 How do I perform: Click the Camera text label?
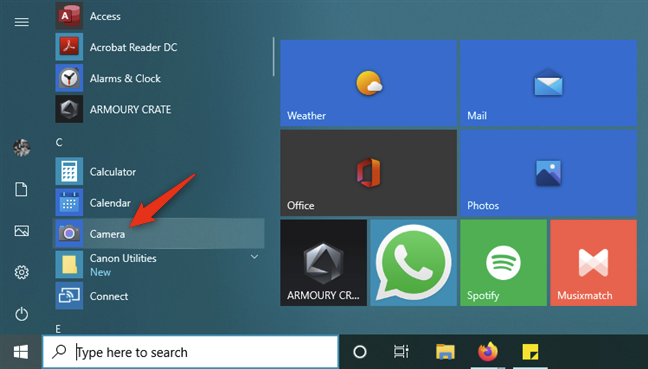tap(107, 234)
